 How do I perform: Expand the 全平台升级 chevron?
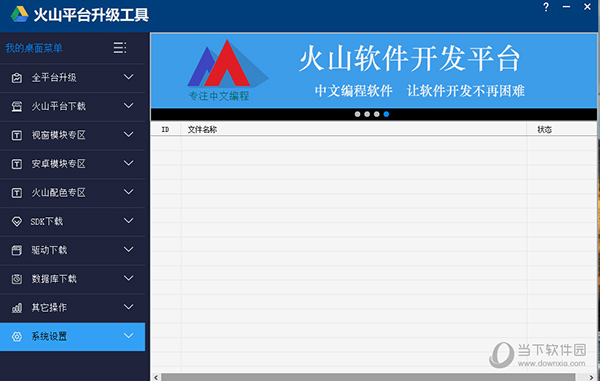pyautogui.click(x=129, y=77)
